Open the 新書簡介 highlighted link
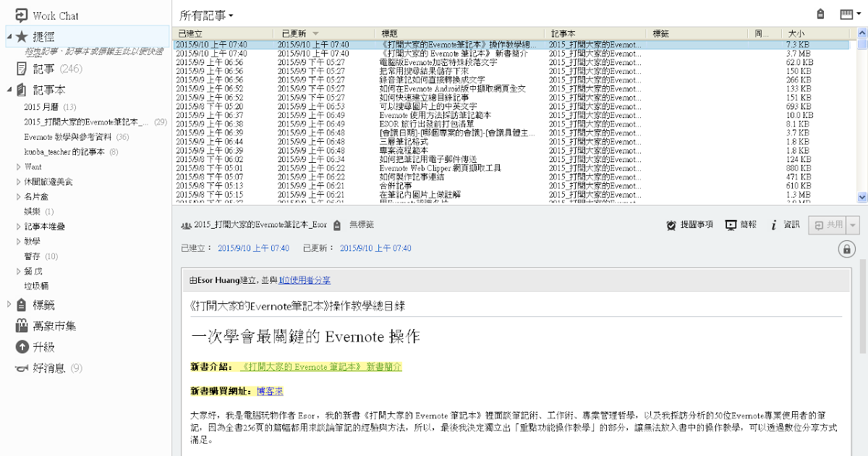 pyautogui.click(x=321, y=367)
